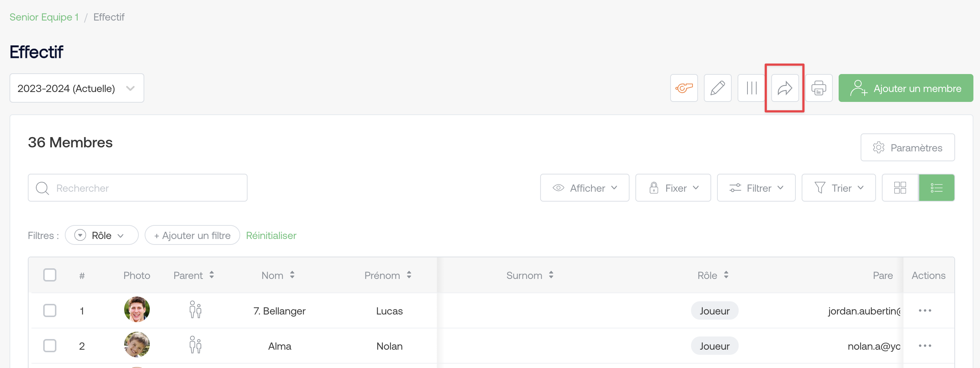Sort by Rôle column arrows
The height and width of the screenshot is (368, 980).
click(x=726, y=275)
